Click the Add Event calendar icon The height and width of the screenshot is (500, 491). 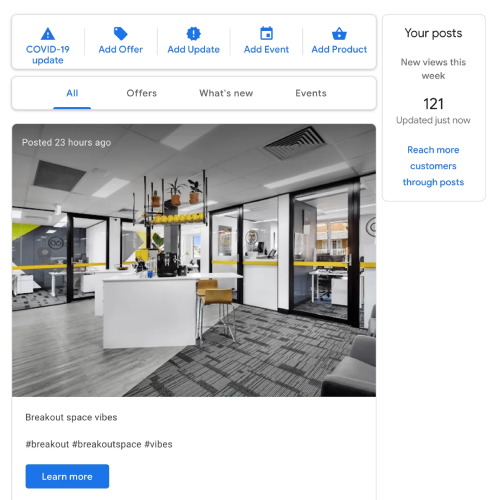(266, 34)
